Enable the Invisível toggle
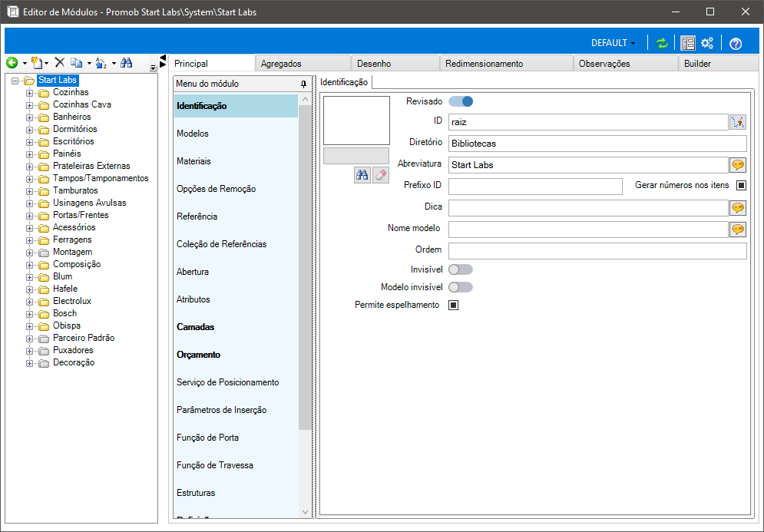Screen dimensions: 764x532 coord(461,269)
